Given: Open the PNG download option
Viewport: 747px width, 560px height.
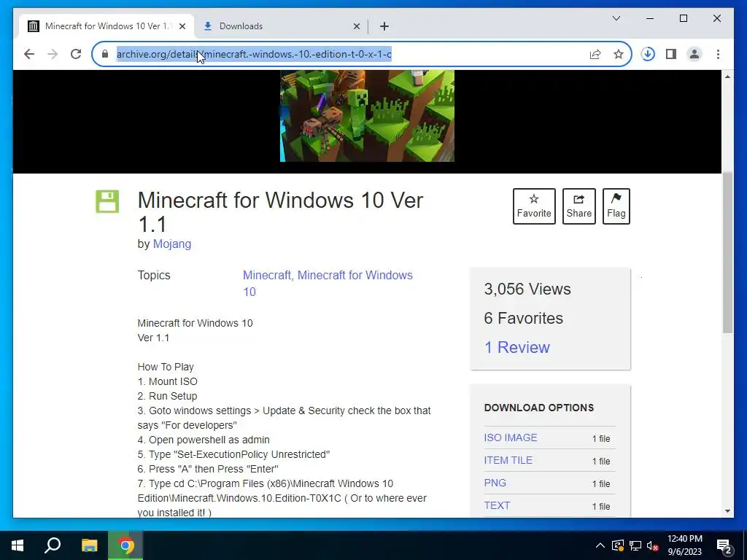Looking at the screenshot, I should click(495, 483).
